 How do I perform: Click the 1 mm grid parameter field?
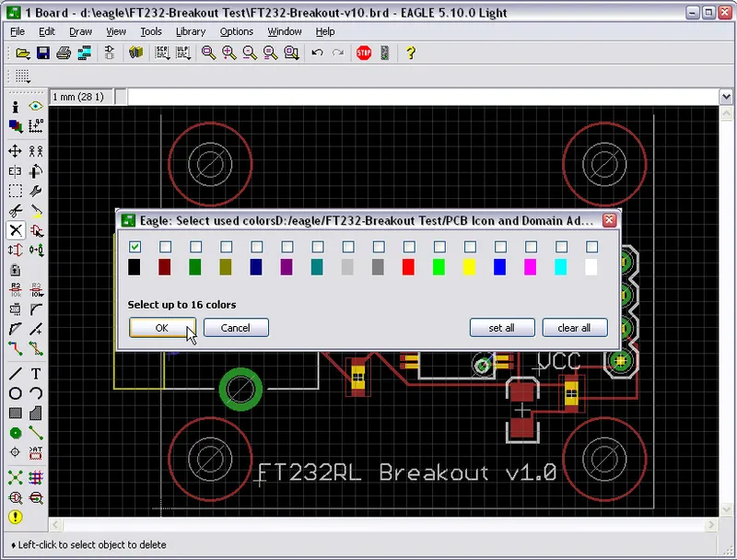80,95
